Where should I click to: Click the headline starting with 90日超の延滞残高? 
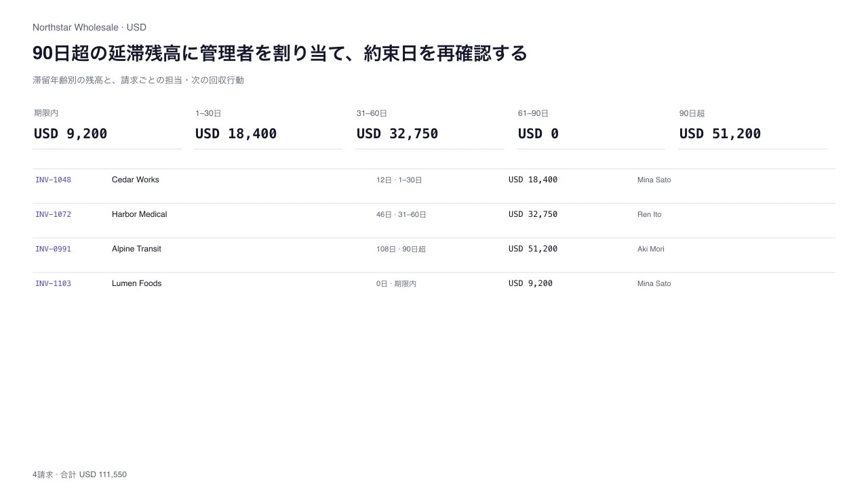[x=280, y=53]
